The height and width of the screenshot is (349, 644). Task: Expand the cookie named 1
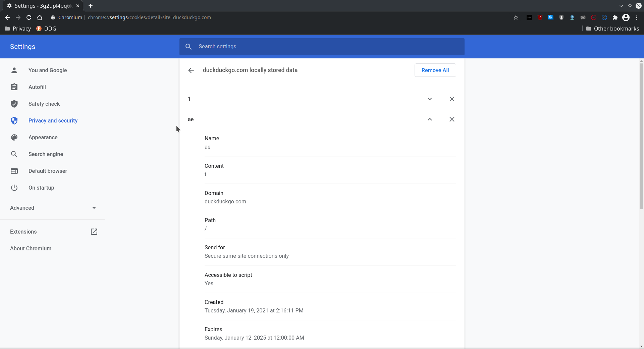(x=430, y=99)
